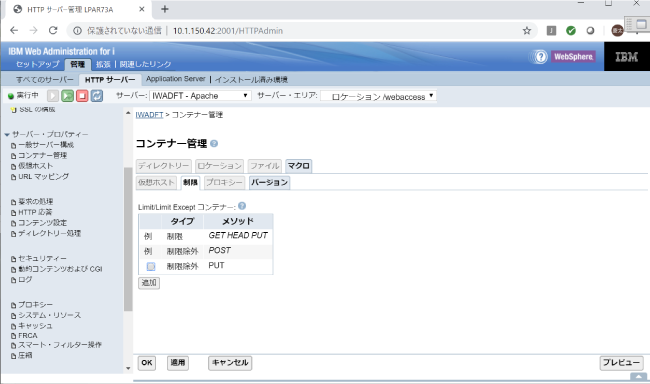
Task: Open 動的コンテンツおよび CGI in the sidebar
Action: (x=60, y=269)
